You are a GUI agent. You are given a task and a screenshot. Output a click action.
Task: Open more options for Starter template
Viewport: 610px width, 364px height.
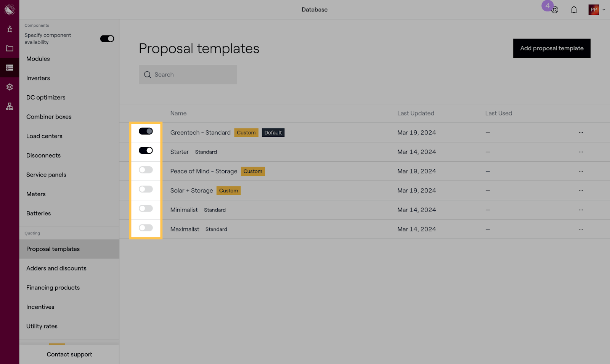581,152
